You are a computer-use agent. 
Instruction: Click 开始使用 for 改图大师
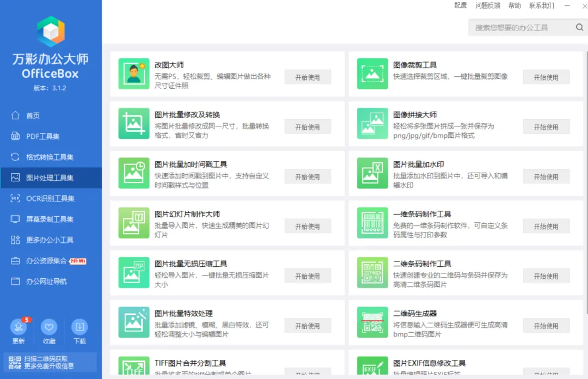pyautogui.click(x=308, y=77)
